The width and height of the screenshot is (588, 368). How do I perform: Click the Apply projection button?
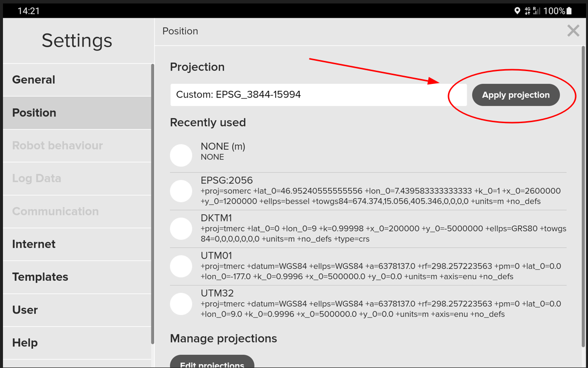[516, 95]
